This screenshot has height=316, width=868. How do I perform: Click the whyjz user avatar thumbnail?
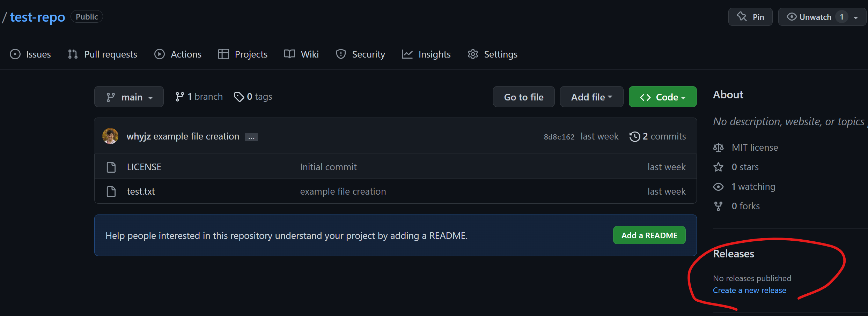pos(110,136)
